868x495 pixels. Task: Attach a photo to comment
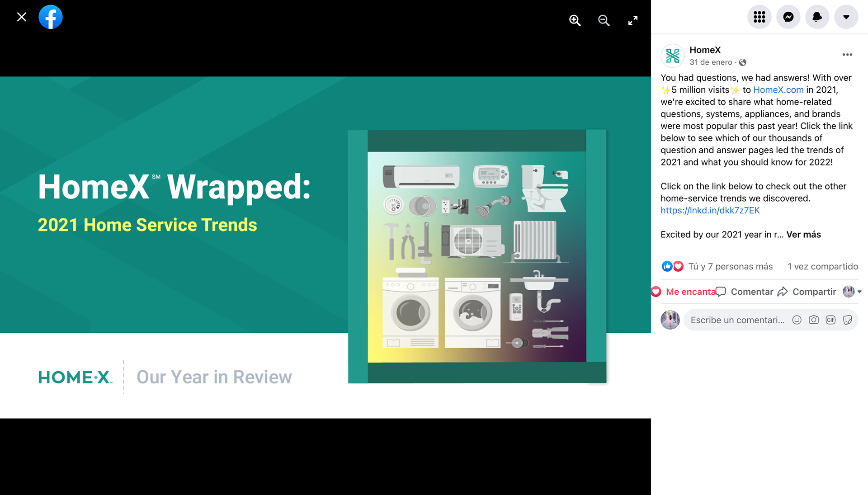click(x=814, y=320)
